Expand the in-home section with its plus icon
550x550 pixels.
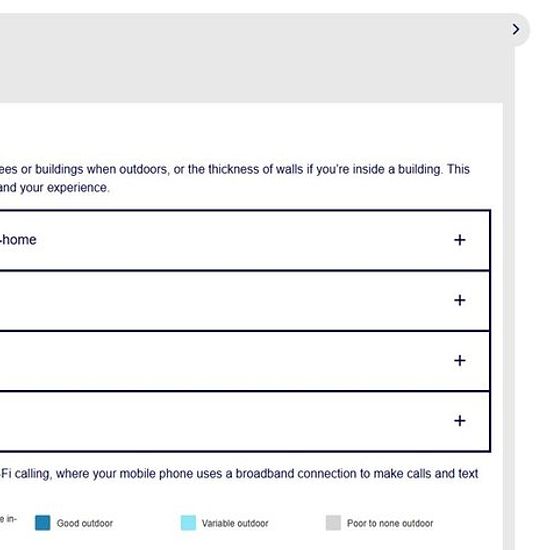tap(460, 240)
